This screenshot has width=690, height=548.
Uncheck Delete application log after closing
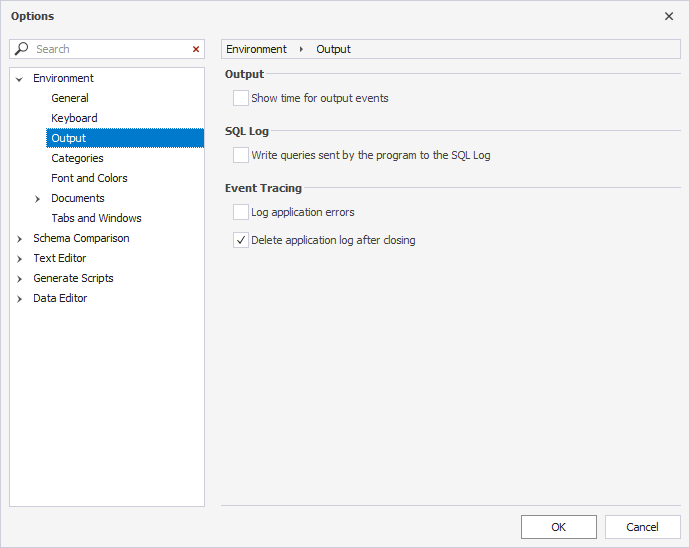[x=241, y=240]
